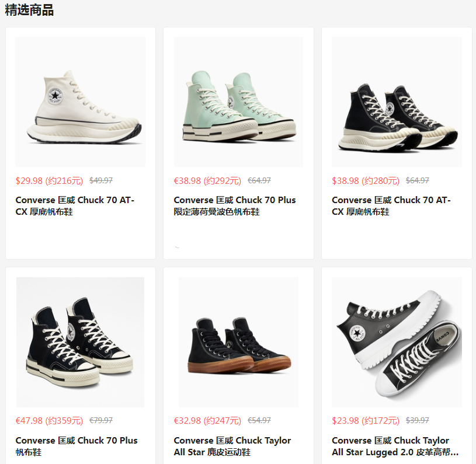Open the white Chuck 70 AT-CX 厚底帆布鞋 title
This screenshot has height=464, width=476.
click(75, 205)
